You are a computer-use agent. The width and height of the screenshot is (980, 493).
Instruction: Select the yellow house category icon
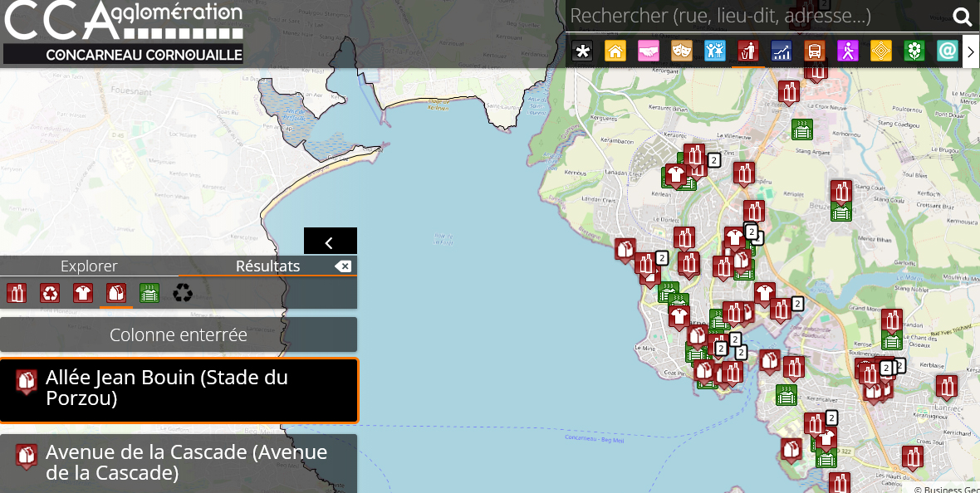coord(615,51)
